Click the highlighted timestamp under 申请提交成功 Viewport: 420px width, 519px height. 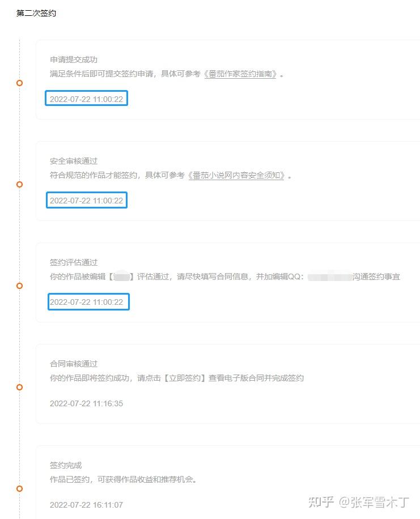point(86,99)
